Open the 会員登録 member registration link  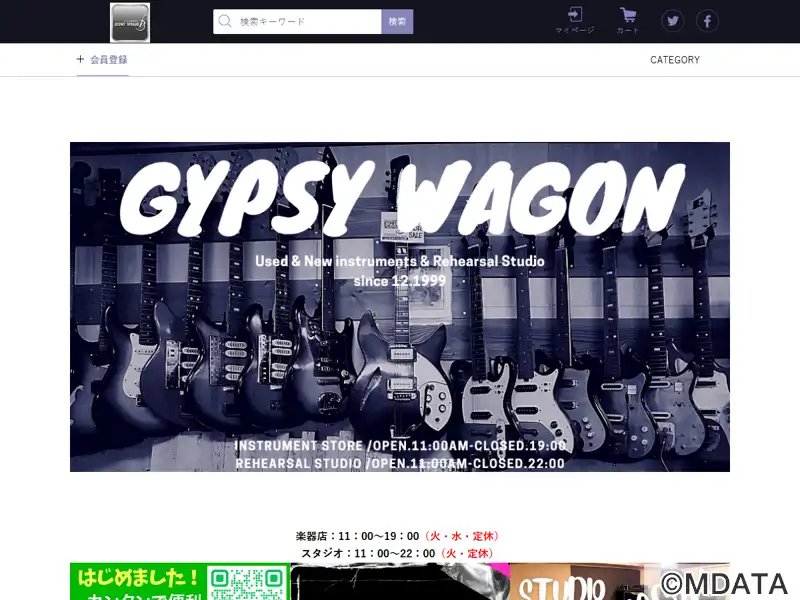point(109,60)
